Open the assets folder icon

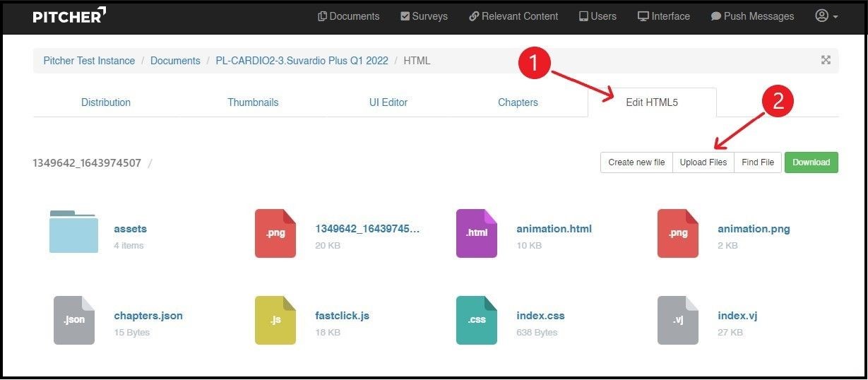click(x=73, y=232)
